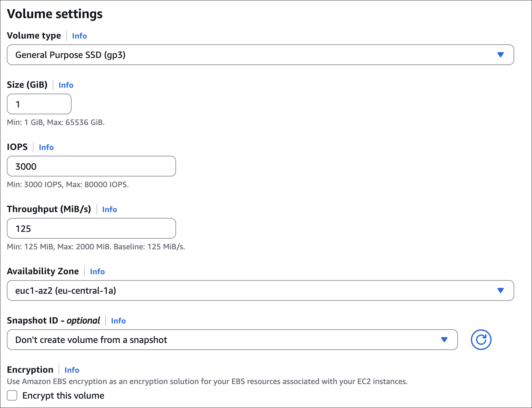Click Info link next to Size (GiB)
This screenshot has height=408, width=532.
point(66,85)
